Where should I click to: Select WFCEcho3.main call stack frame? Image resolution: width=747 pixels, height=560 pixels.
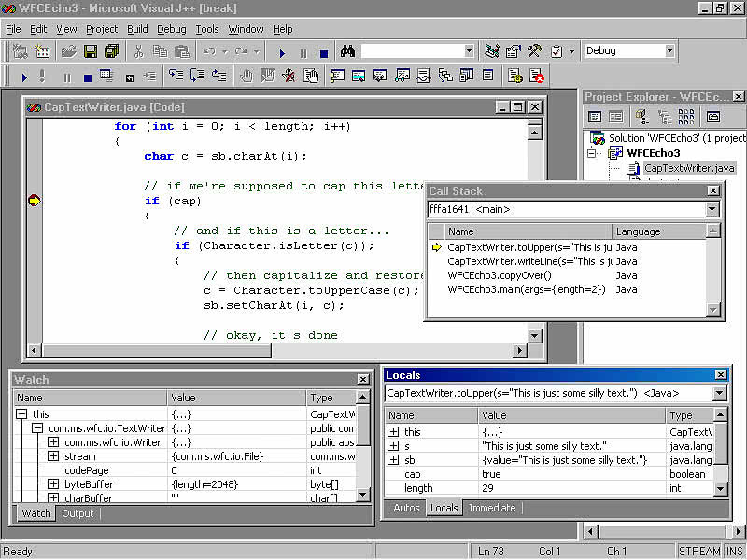[x=527, y=289]
